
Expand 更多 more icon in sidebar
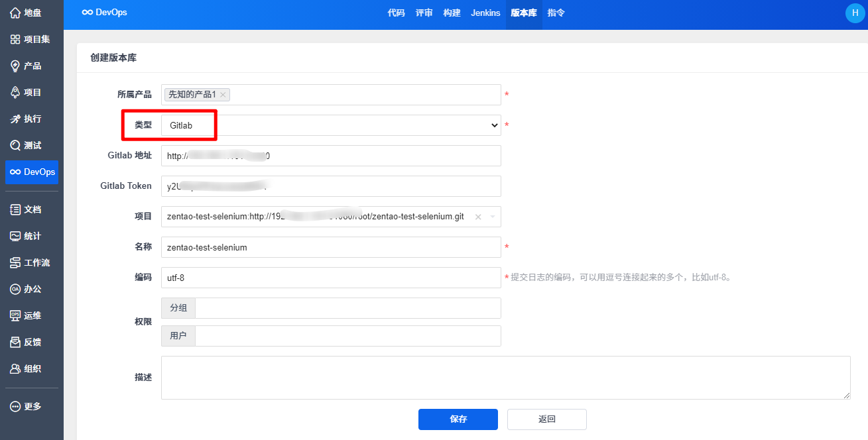tap(15, 406)
